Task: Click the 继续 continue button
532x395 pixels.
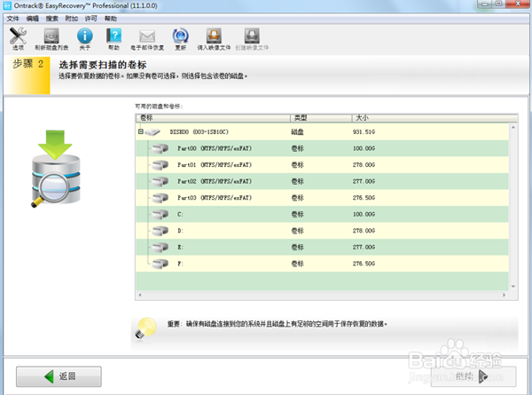Action: [x=473, y=376]
